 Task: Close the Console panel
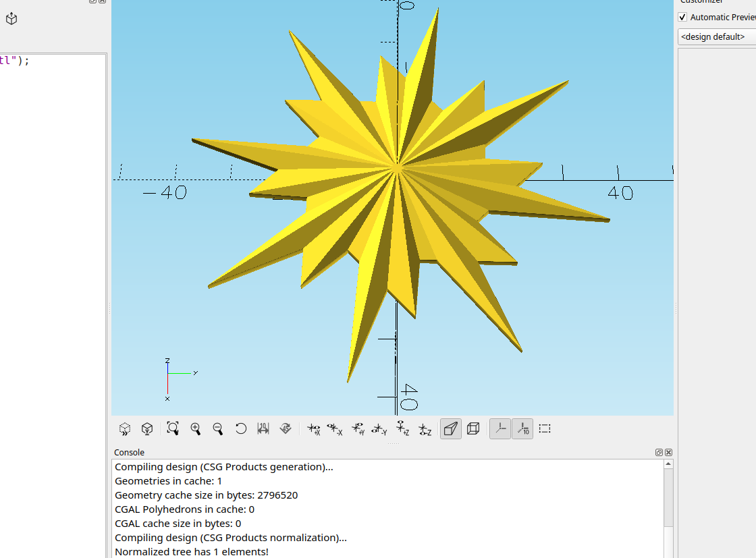tap(669, 453)
